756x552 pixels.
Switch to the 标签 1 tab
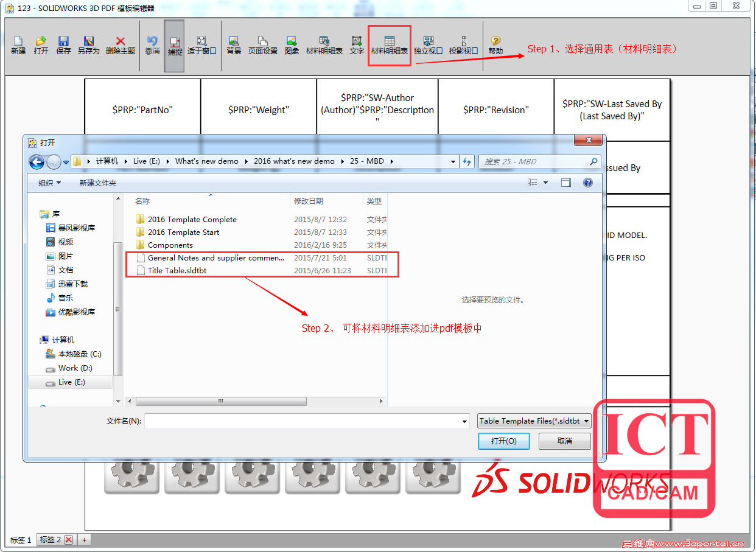coord(21,540)
